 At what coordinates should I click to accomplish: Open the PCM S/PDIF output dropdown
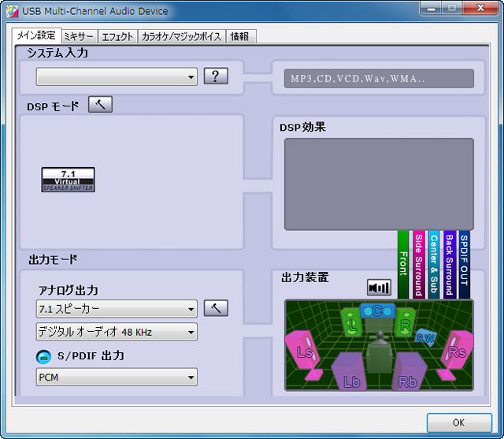[117, 378]
